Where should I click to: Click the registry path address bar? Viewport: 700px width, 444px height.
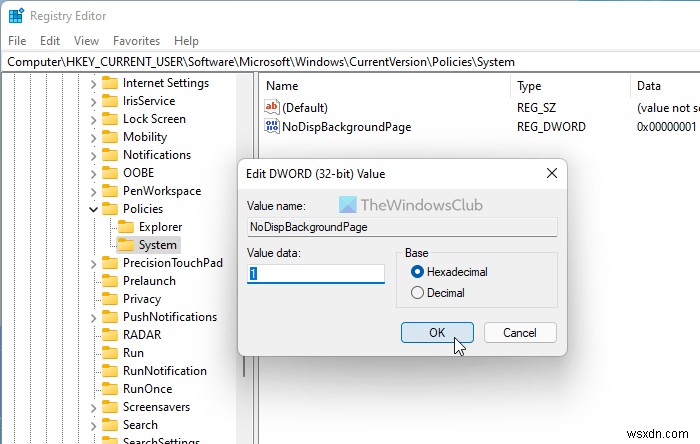350,62
